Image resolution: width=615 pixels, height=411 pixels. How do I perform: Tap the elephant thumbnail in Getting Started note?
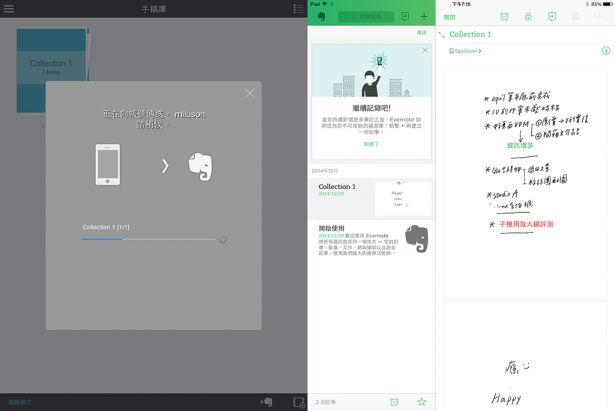417,239
